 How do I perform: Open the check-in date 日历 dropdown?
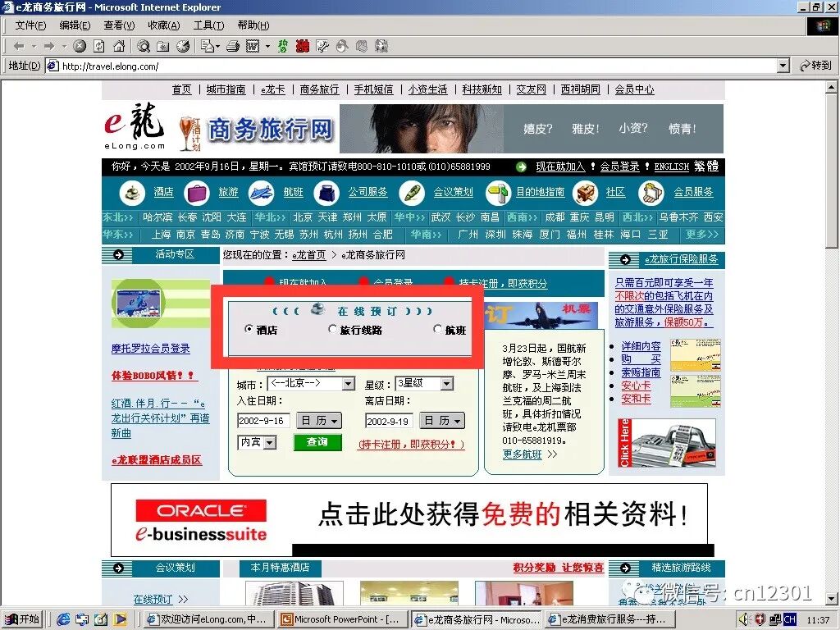pos(319,421)
